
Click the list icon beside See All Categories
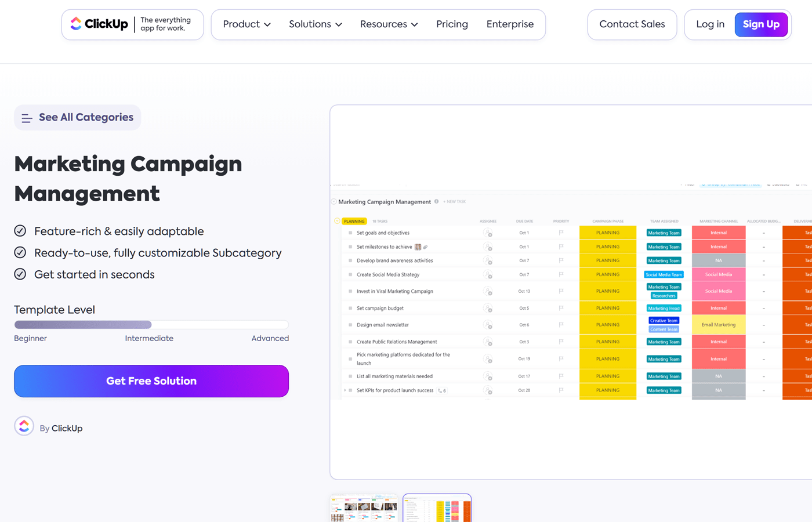pyautogui.click(x=27, y=118)
